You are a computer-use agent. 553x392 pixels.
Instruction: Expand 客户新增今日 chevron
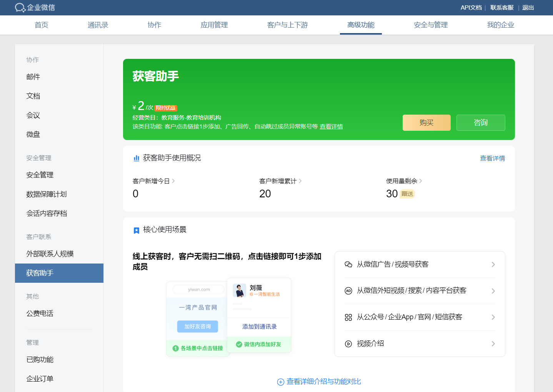[173, 181]
